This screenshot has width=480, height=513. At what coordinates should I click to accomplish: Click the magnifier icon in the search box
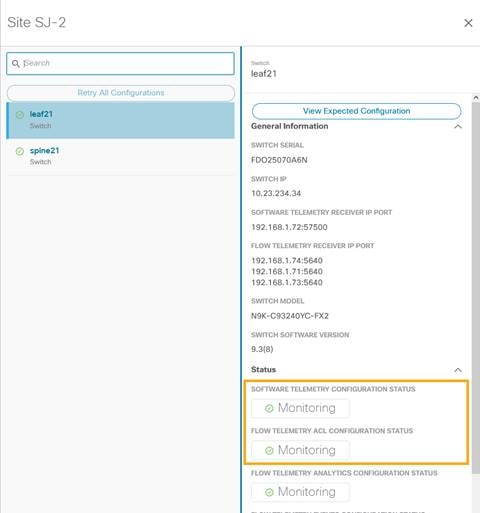[15, 63]
